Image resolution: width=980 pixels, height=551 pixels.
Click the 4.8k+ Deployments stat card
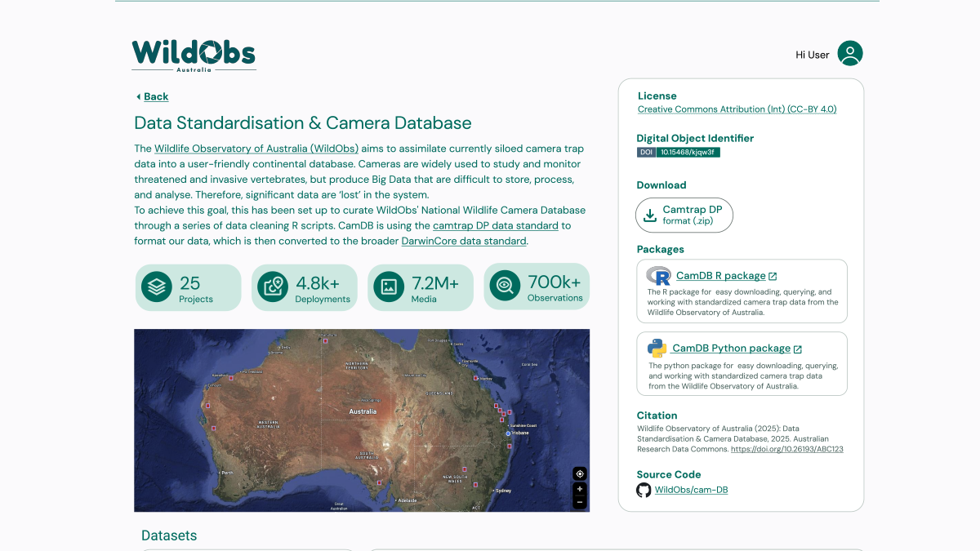[305, 287]
